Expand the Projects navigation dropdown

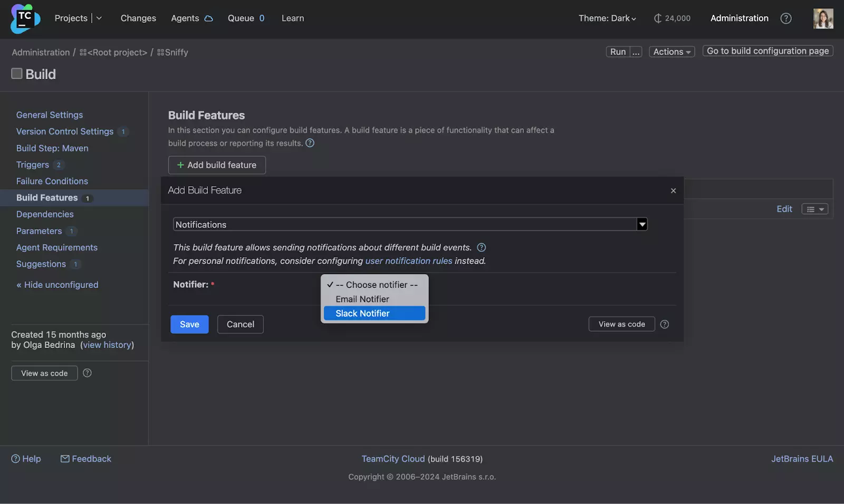(100, 18)
